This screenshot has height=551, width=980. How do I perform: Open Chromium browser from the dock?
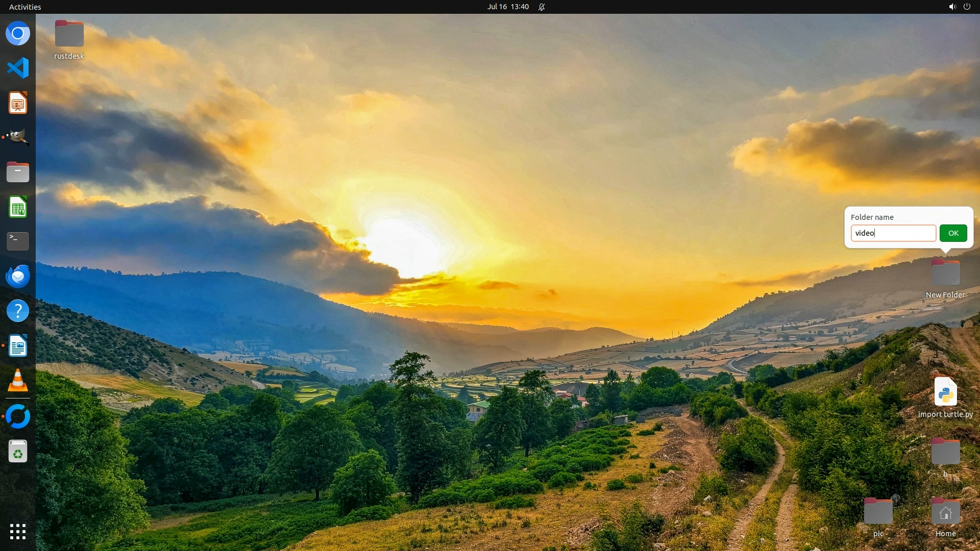(x=18, y=34)
